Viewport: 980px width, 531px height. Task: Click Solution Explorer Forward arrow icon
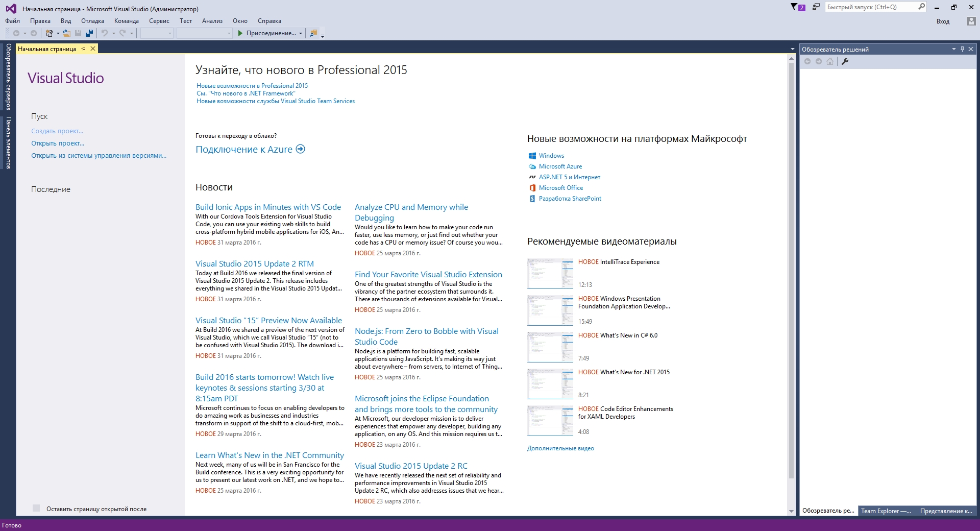(x=819, y=61)
